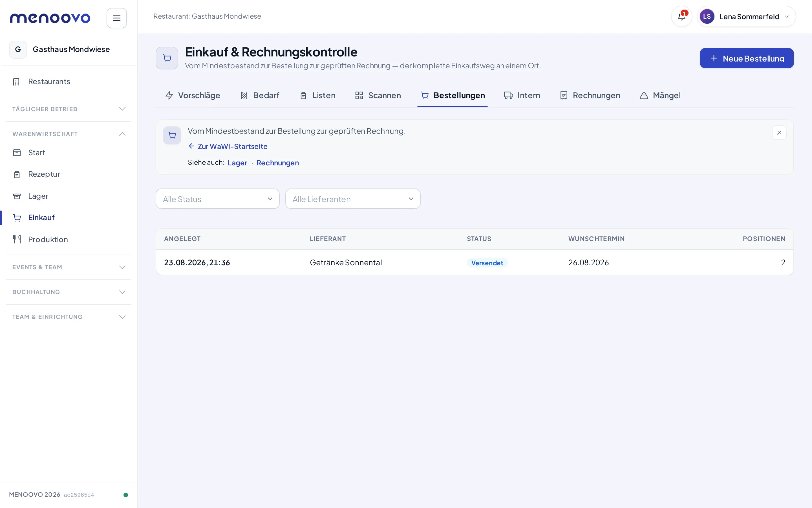Click the Neue Bestellung button
Viewport: 812px width, 508px height.
746,58
